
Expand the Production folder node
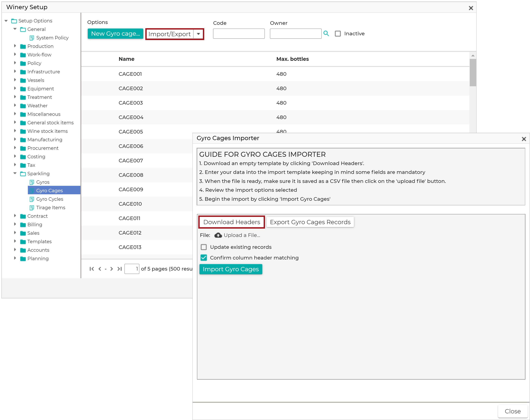click(x=15, y=46)
